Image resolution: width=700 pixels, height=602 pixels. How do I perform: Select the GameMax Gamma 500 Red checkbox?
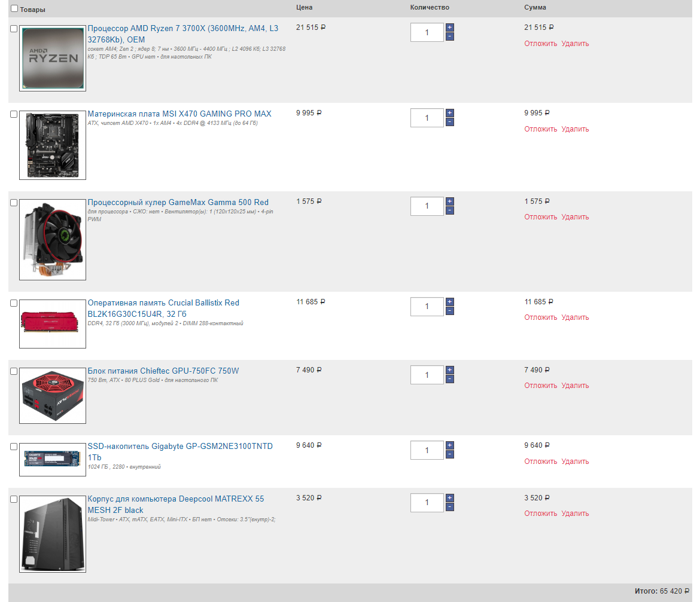(x=14, y=203)
